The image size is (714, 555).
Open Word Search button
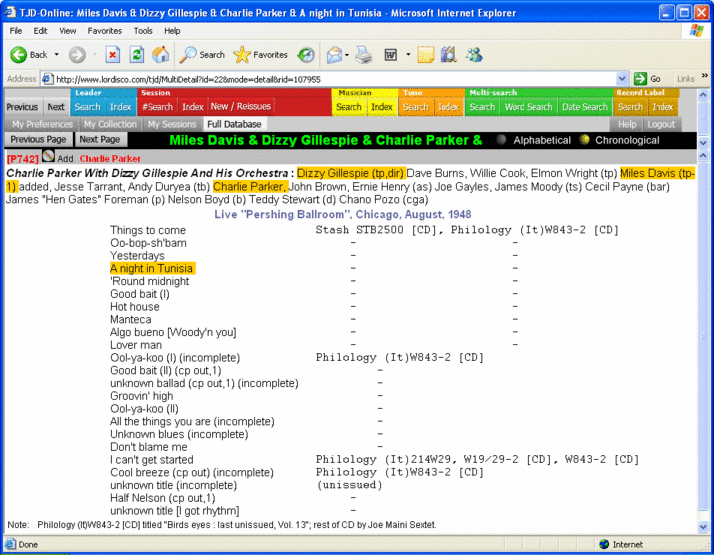coord(528,107)
